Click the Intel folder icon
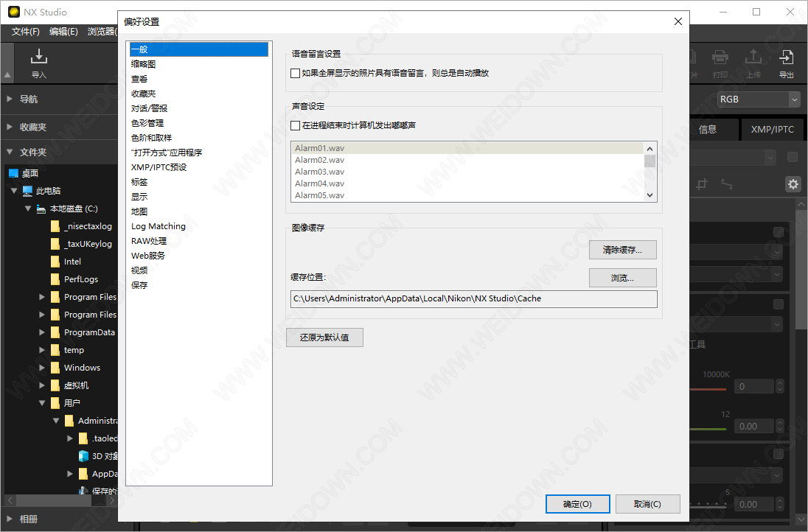 [55, 262]
